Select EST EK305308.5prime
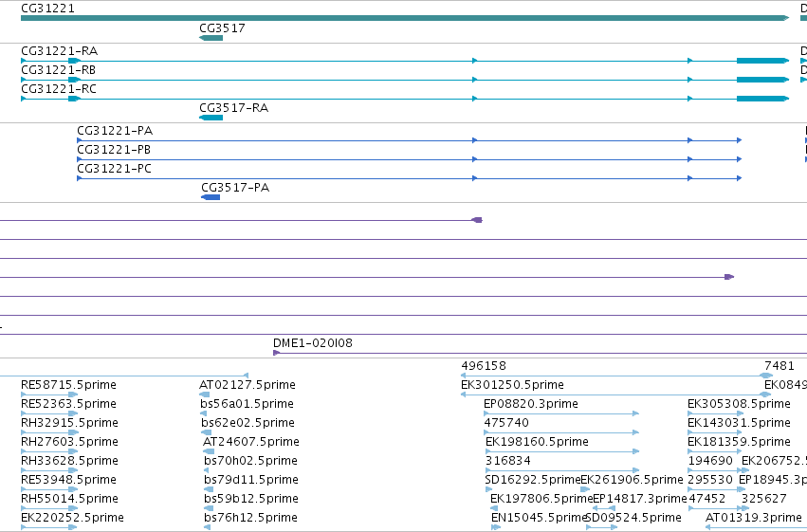Image resolution: width=807 pixels, height=532 pixels. (x=739, y=404)
